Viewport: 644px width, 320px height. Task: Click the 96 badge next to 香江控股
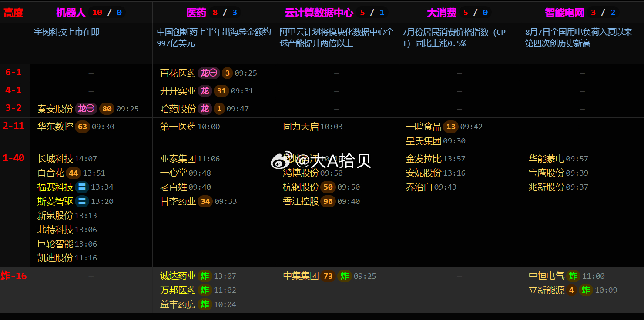328,201
